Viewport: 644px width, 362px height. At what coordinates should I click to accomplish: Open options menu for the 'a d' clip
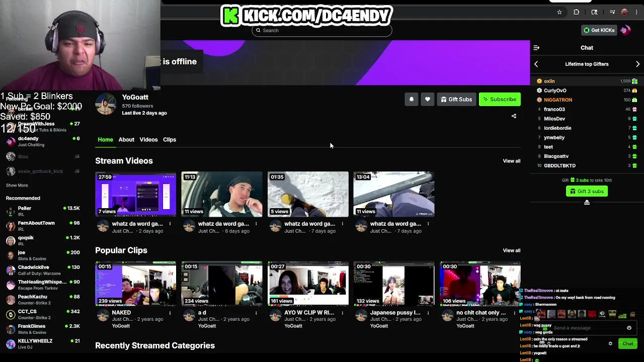[x=256, y=313]
